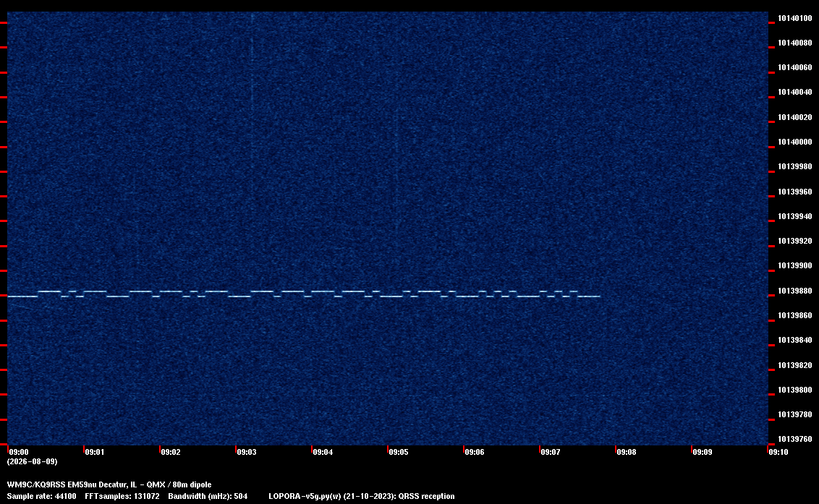
Task: Click the (2026-08-09) date text
Action: point(32,461)
